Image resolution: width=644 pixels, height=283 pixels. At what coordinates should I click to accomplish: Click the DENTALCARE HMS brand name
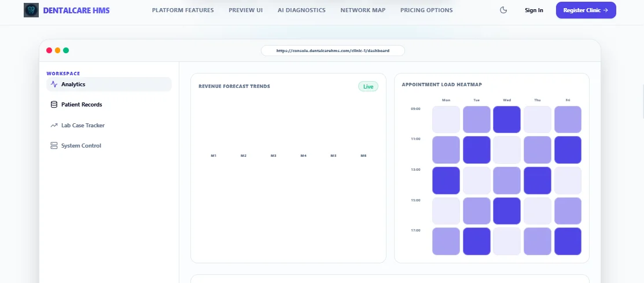[x=76, y=10]
